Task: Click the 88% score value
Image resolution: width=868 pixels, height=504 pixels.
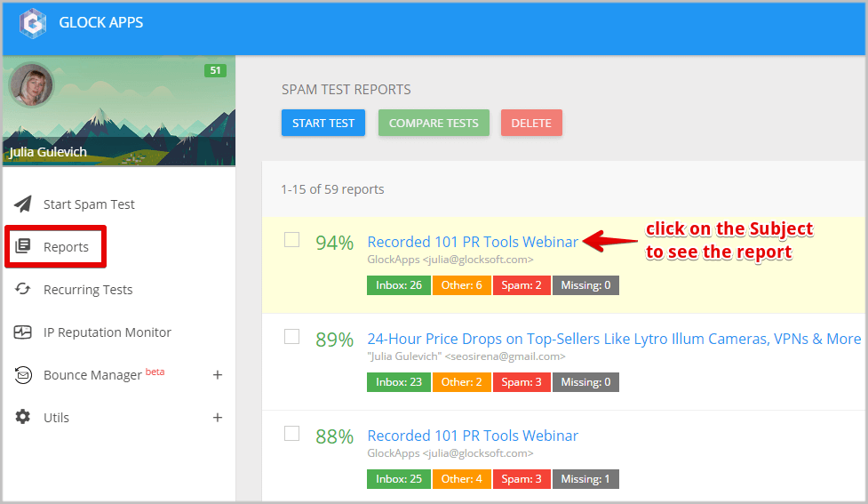Action: pyautogui.click(x=334, y=436)
